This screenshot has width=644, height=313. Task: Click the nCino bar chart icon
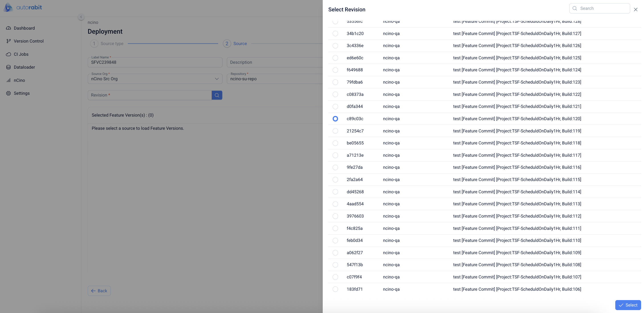click(8, 80)
